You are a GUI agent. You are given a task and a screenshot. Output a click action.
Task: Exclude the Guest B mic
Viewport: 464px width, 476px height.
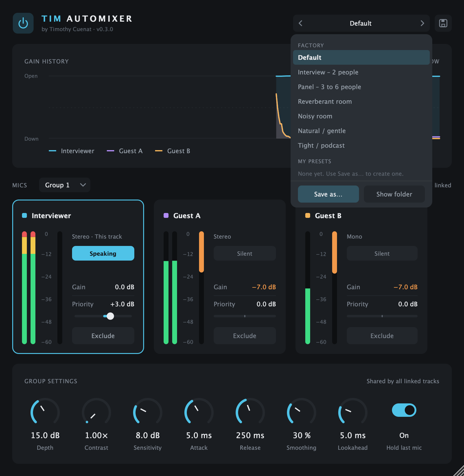[382, 336]
